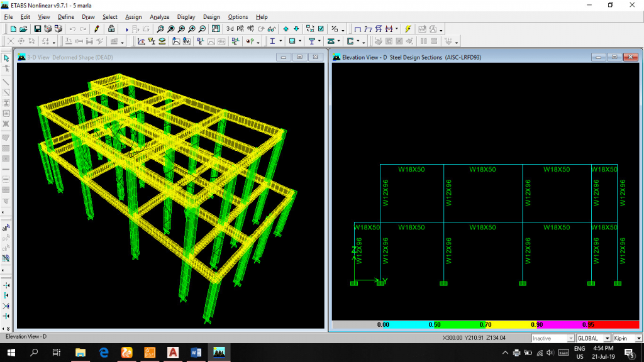Select the pointer tool in left toolbar

click(x=6, y=58)
